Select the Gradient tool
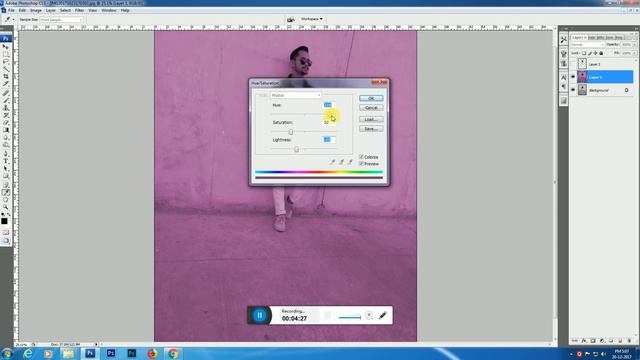This screenshot has width=640, height=360. coord(6,130)
